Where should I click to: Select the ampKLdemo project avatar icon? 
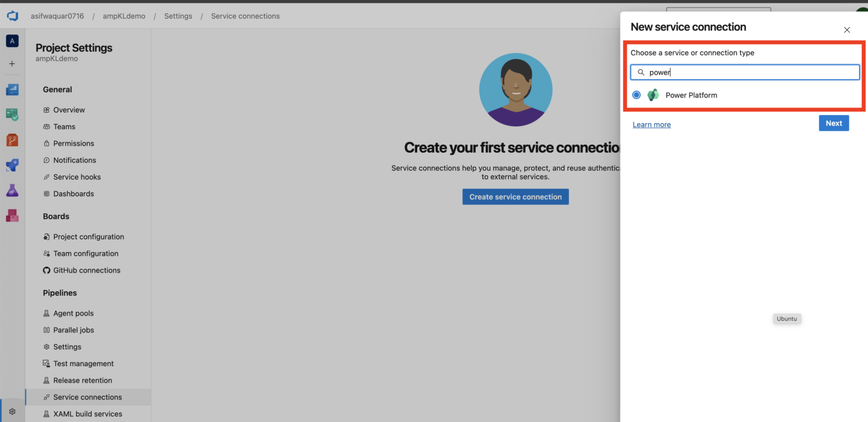tap(12, 41)
